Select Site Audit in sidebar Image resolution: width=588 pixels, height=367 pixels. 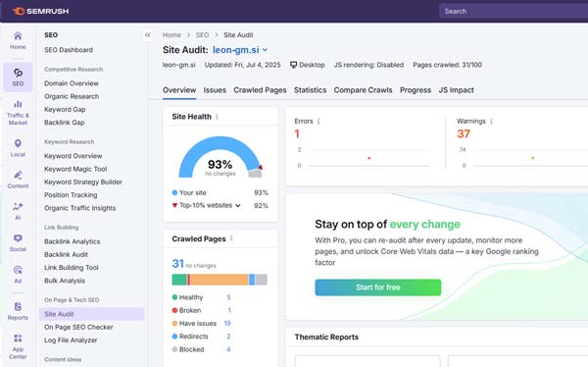click(91, 314)
